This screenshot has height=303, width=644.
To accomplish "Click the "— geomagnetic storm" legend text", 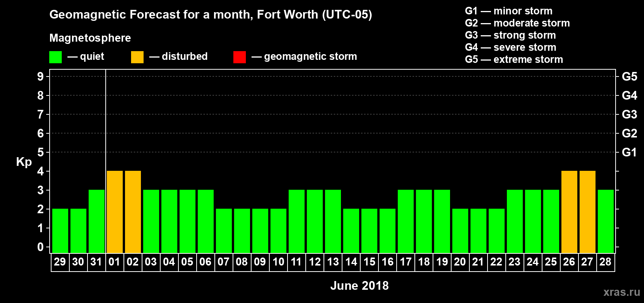I will pos(304,57).
